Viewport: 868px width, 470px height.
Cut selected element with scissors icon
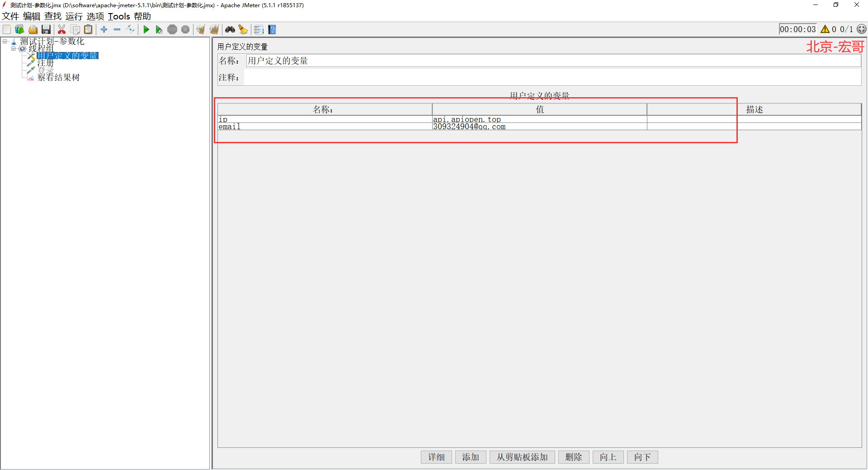click(x=62, y=29)
